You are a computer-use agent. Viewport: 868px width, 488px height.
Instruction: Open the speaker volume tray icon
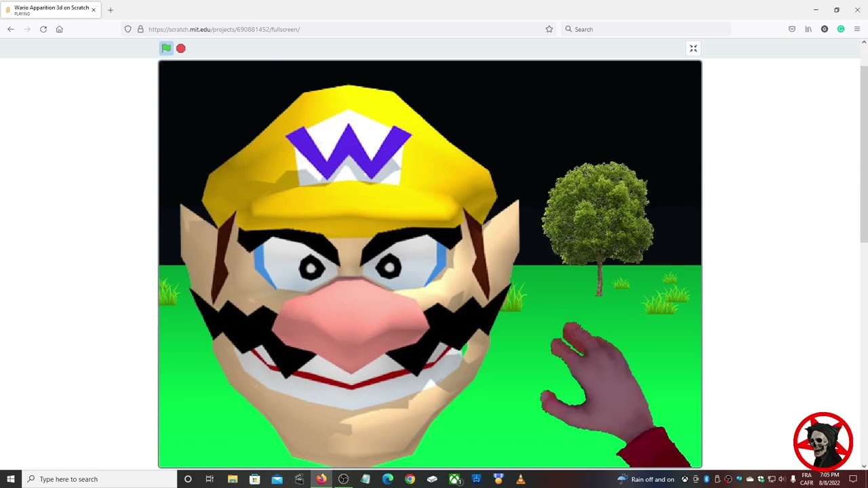coord(782,479)
